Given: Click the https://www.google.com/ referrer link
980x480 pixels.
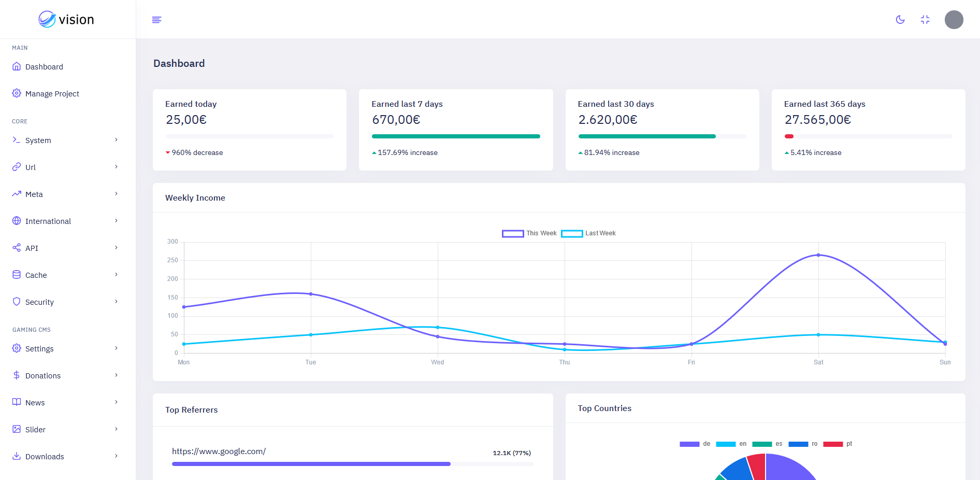Looking at the screenshot, I should click(x=219, y=451).
